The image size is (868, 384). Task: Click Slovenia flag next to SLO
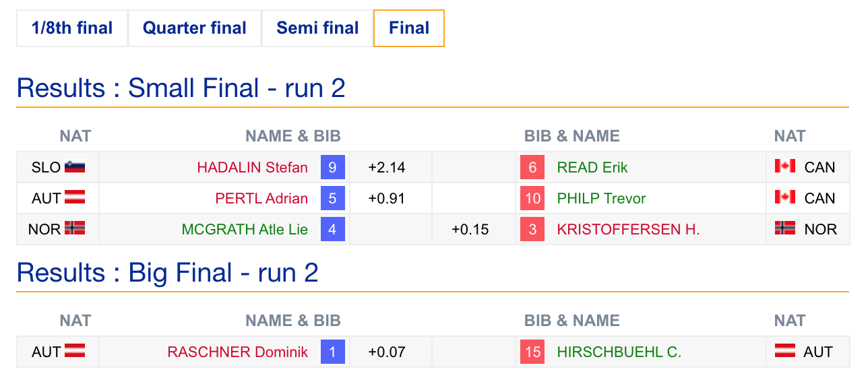75,166
